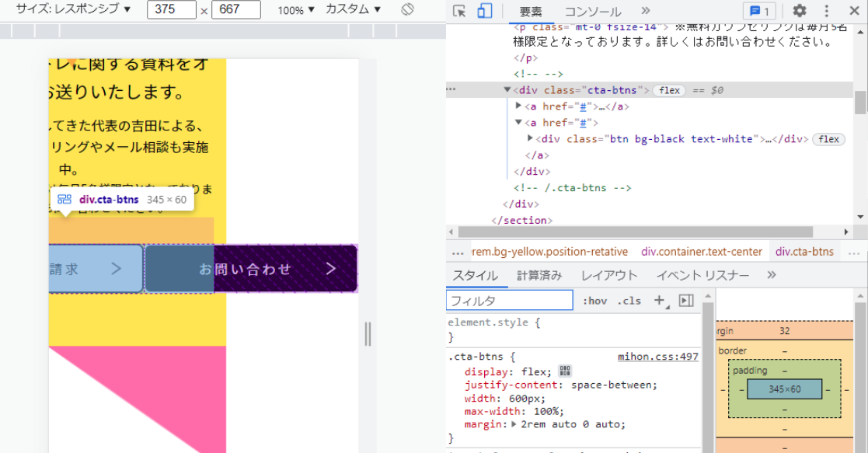Select the イベント リスナー tab
The image size is (868, 453).
(702, 275)
